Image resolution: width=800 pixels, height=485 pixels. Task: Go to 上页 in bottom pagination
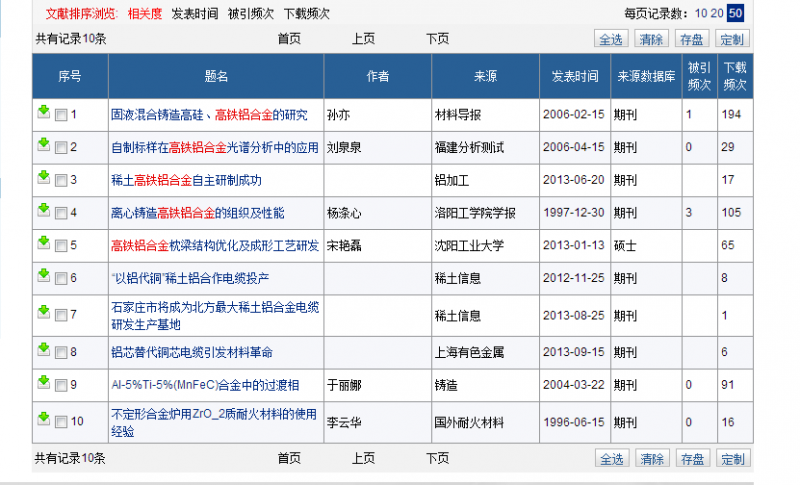363,458
